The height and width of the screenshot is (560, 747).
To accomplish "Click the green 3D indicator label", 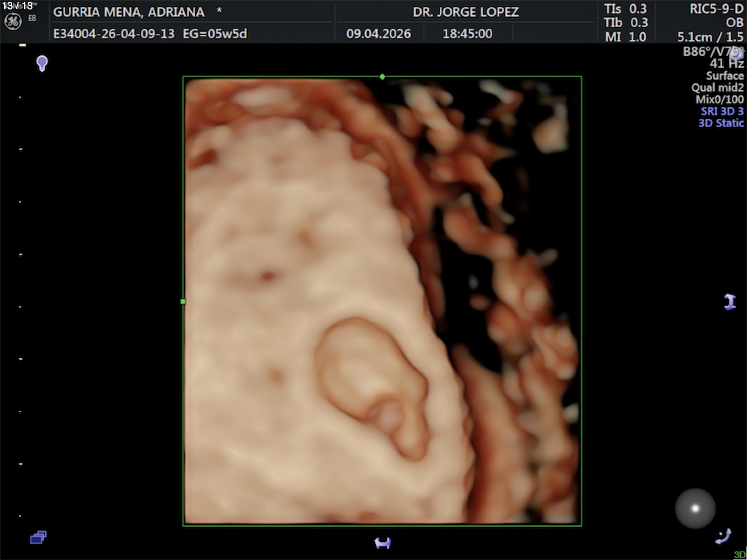I will pyautogui.click(x=740, y=555).
